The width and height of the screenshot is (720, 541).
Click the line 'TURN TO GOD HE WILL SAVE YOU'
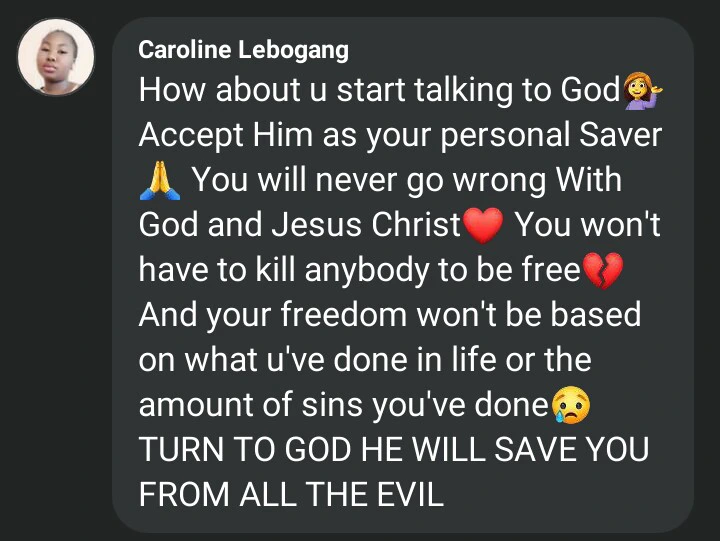(x=394, y=449)
